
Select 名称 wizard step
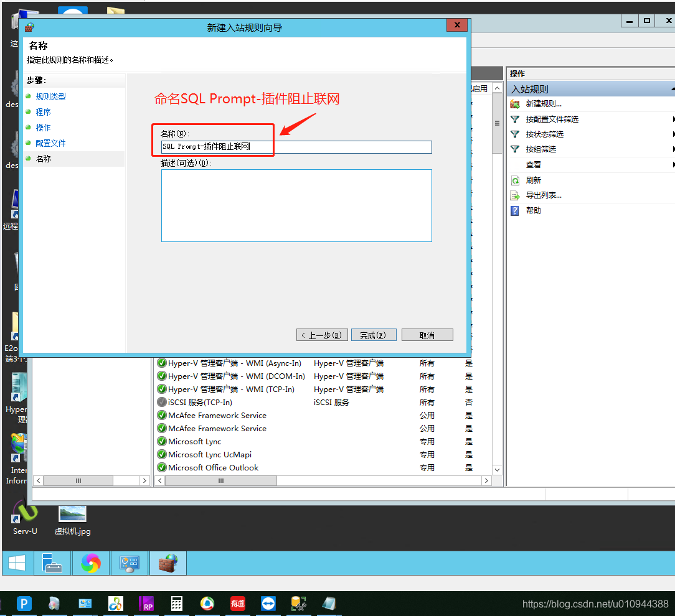43,159
